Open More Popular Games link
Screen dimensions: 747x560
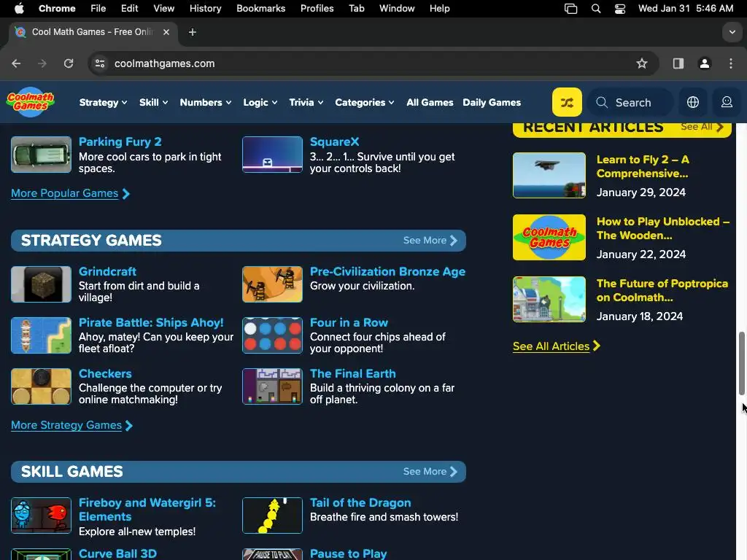coord(70,193)
